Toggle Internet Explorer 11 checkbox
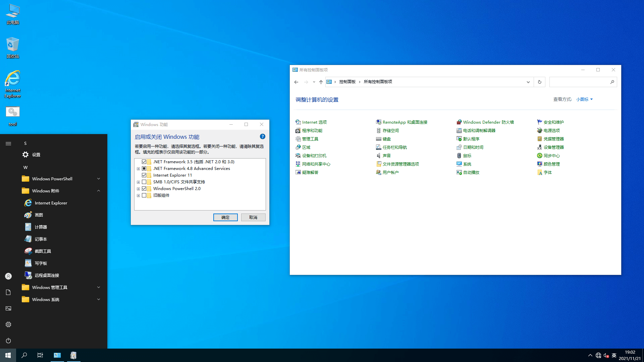The width and height of the screenshot is (644, 362). [x=144, y=175]
